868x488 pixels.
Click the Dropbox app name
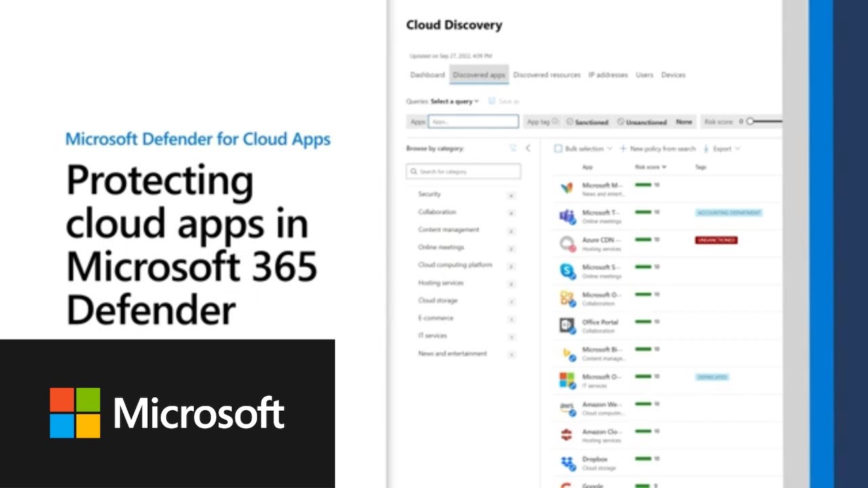click(595, 459)
